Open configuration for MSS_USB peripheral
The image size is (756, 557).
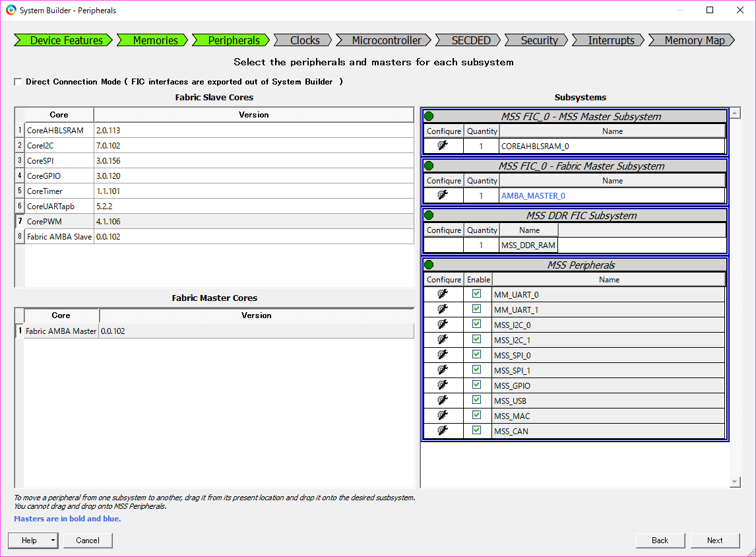443,400
